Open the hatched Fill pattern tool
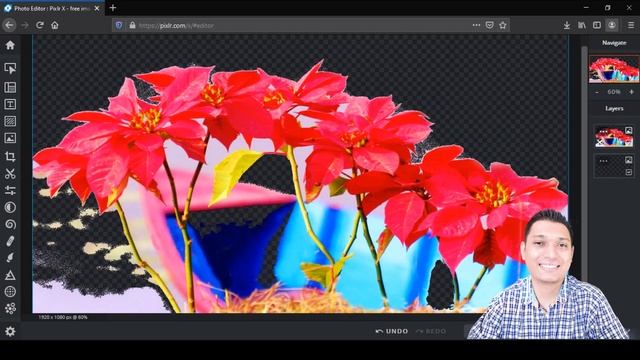This screenshot has height=360, width=640. [x=10, y=121]
